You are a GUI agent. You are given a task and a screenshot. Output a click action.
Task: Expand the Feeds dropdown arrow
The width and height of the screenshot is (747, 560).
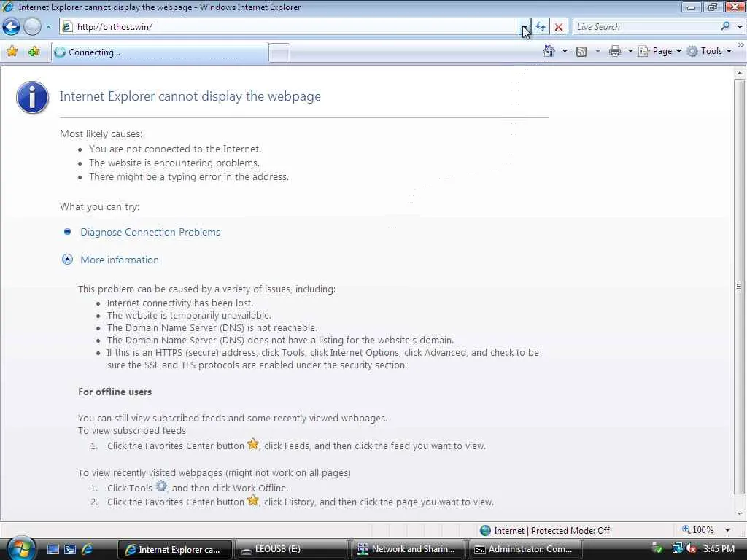[597, 51]
